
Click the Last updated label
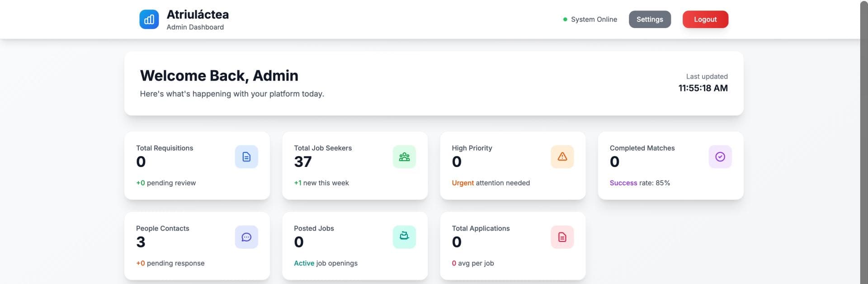(707, 76)
